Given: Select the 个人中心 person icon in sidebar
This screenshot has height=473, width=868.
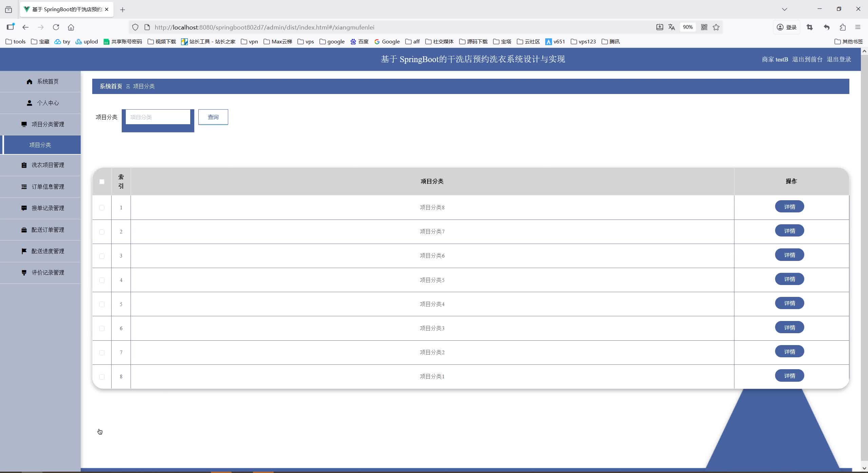Looking at the screenshot, I should click(x=29, y=102).
